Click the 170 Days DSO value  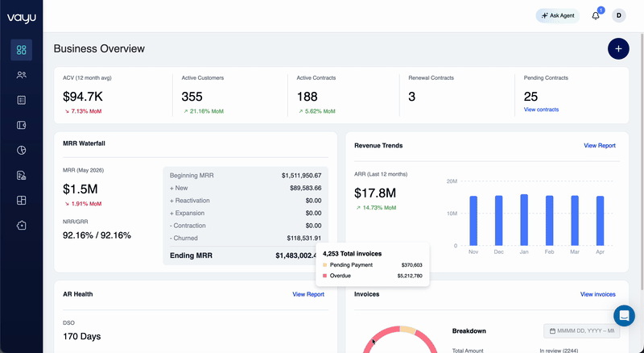82,337
